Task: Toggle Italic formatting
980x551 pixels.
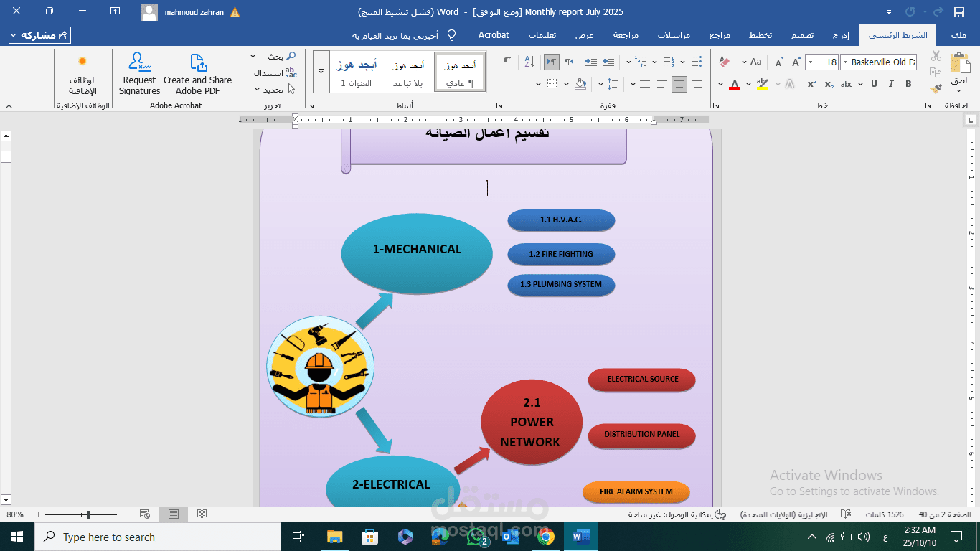Action: pos(891,84)
